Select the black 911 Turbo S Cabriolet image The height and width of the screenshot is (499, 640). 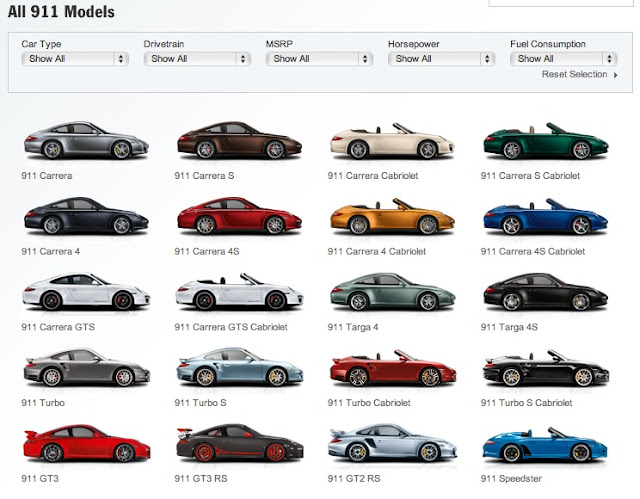(x=546, y=368)
